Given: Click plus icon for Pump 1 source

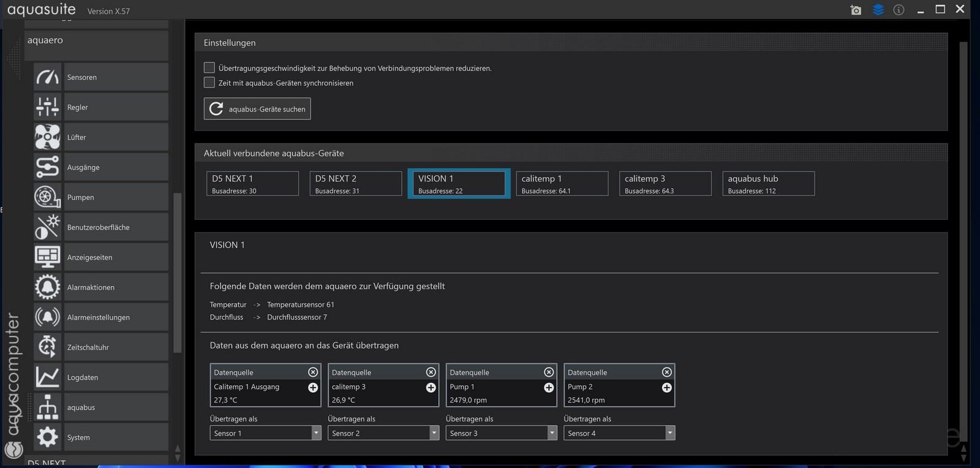Looking at the screenshot, I should pyautogui.click(x=549, y=388).
